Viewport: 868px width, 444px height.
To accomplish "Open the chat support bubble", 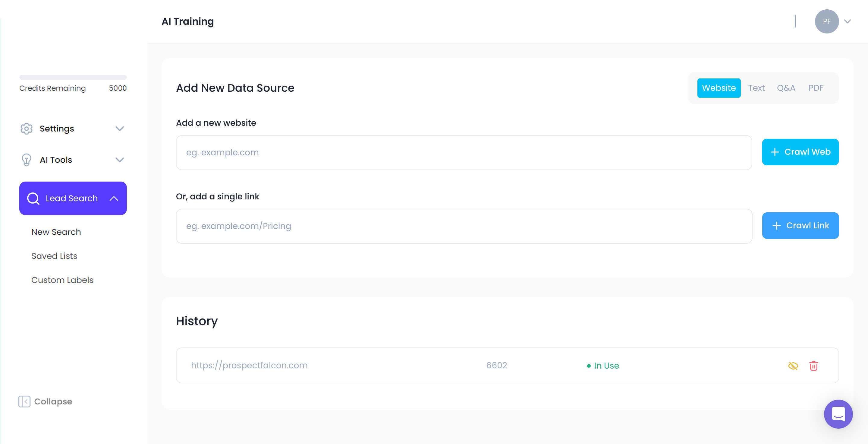I will (x=838, y=414).
